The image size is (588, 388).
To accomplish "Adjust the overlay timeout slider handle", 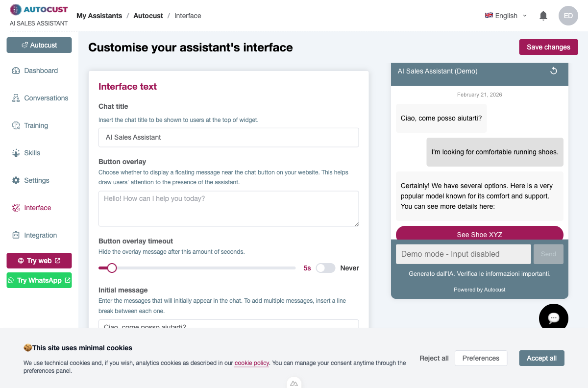I will (112, 268).
